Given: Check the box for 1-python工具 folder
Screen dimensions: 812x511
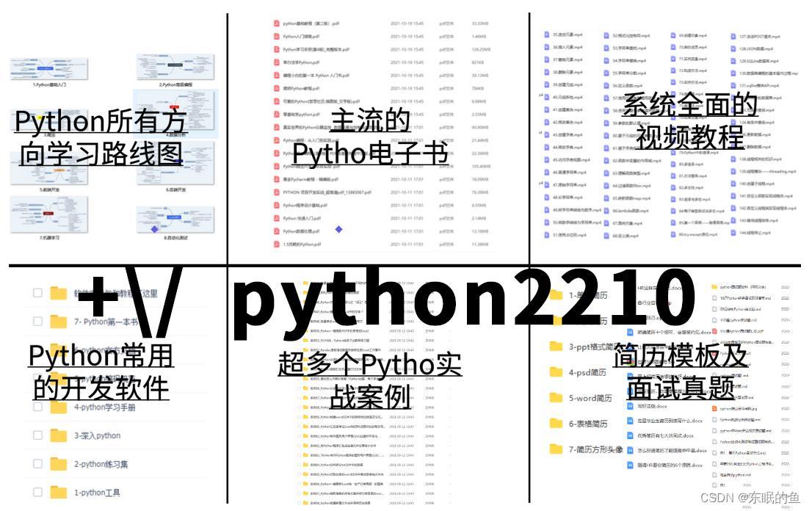Looking at the screenshot, I should 37,493.
